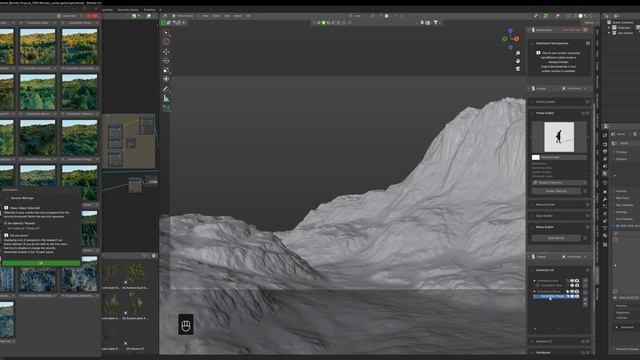Open the Add menu in viewport header
Image resolution: width=640 pixels, height=360 pixels.
pyautogui.click(x=227, y=16)
